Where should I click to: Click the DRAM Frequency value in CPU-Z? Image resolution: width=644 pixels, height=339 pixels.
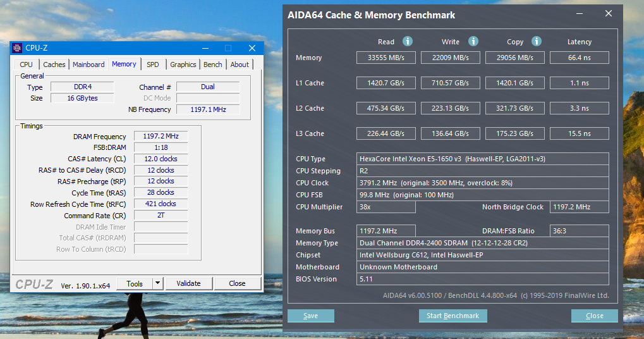tap(161, 136)
